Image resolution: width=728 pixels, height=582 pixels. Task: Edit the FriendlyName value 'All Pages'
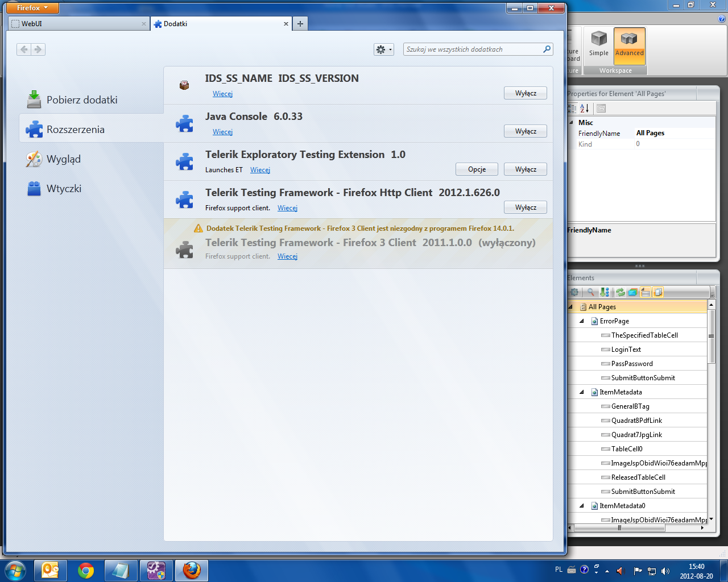675,133
